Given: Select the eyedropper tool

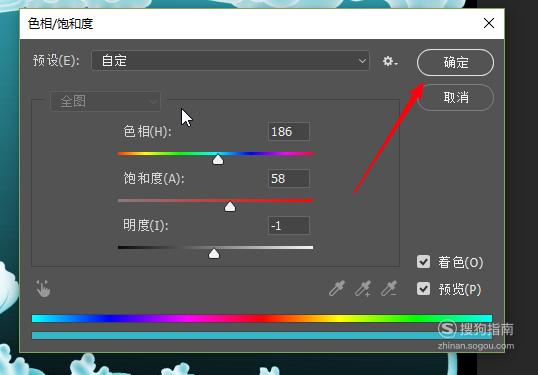Looking at the screenshot, I should point(337,288).
